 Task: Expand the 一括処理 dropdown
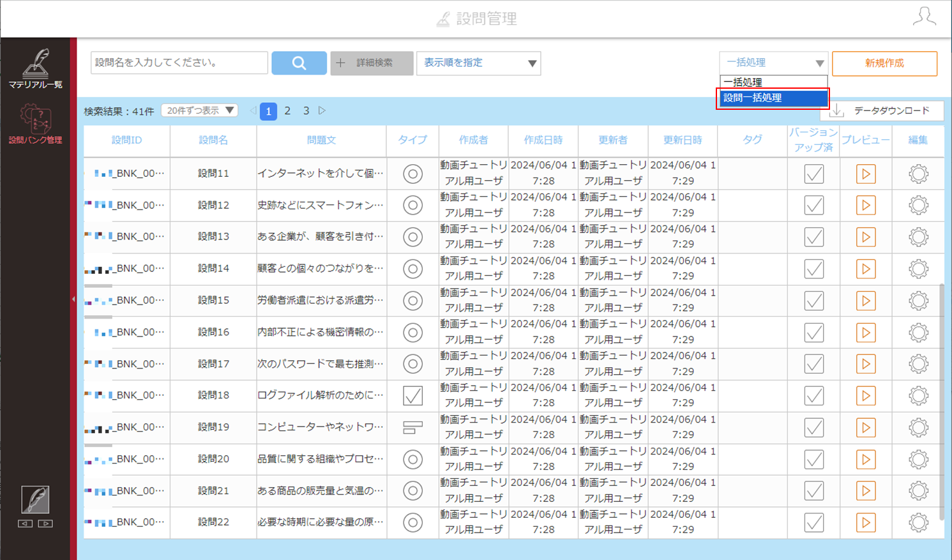coord(773,63)
